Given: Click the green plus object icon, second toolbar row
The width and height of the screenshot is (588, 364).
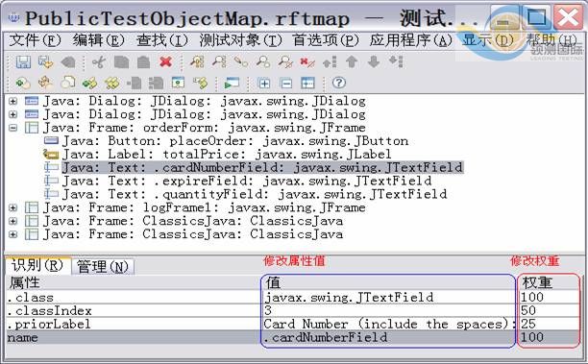Looking at the screenshot, I should pyautogui.click(x=23, y=83).
